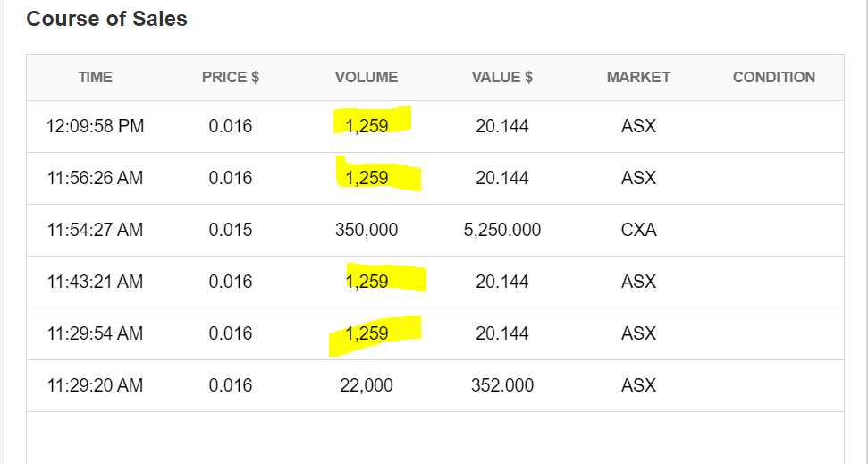Click the 5,250.000 value cell

pos(502,230)
